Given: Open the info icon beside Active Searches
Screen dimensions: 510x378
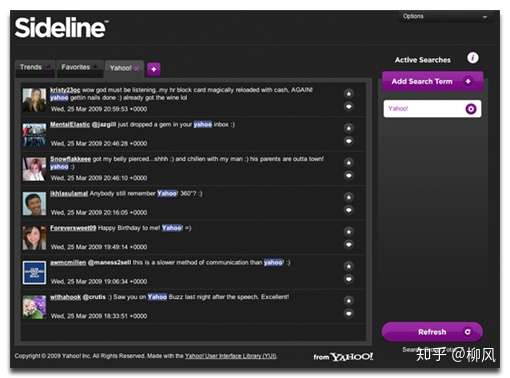Looking at the screenshot, I should (x=472, y=58).
